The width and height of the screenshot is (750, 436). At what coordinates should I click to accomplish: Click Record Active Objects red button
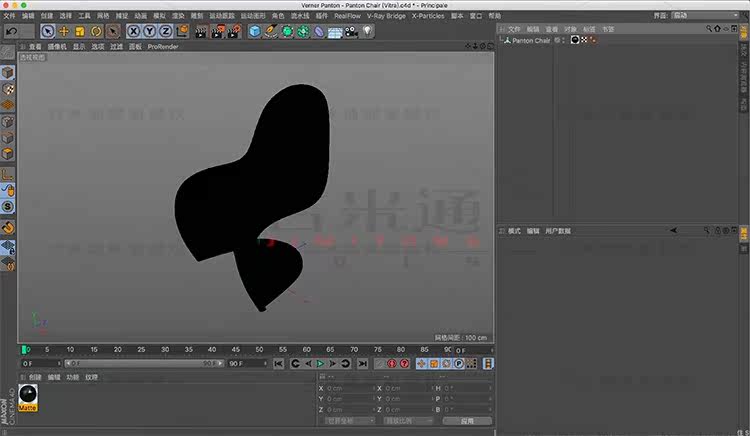click(x=392, y=364)
